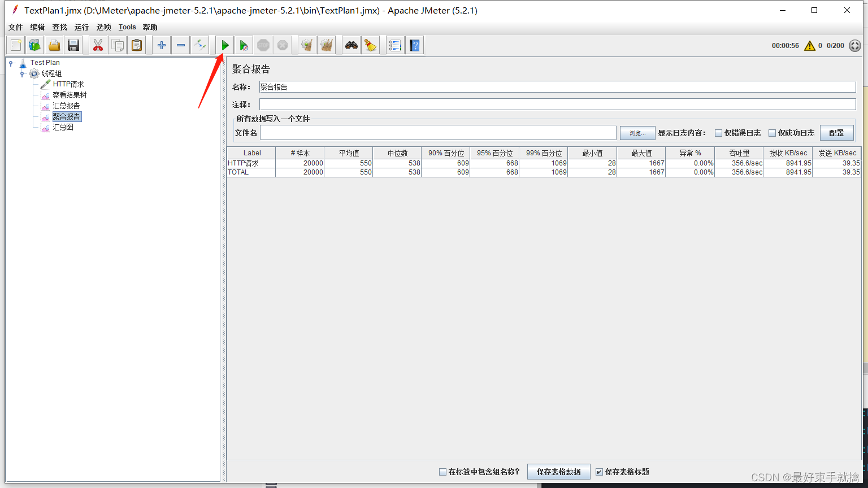Click the 浏览 browse button
Screen dimensions: 868x488
(x=637, y=133)
